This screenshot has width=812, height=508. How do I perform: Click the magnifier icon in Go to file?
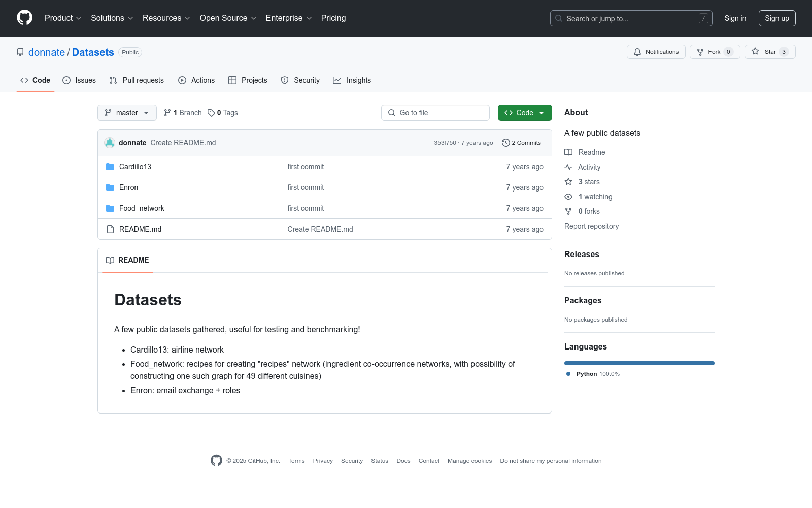click(392, 113)
